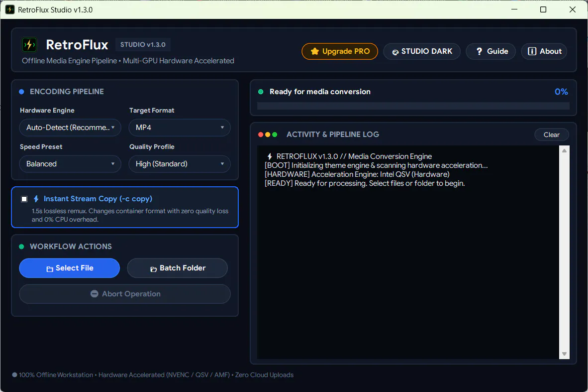Click the Quality Profile field label

coord(152,147)
